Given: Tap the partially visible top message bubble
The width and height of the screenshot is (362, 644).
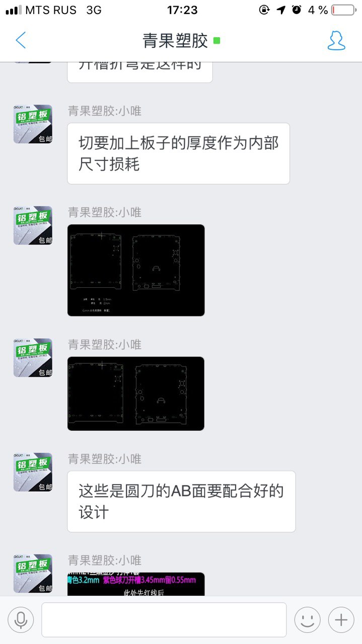Looking at the screenshot, I should click(139, 72).
